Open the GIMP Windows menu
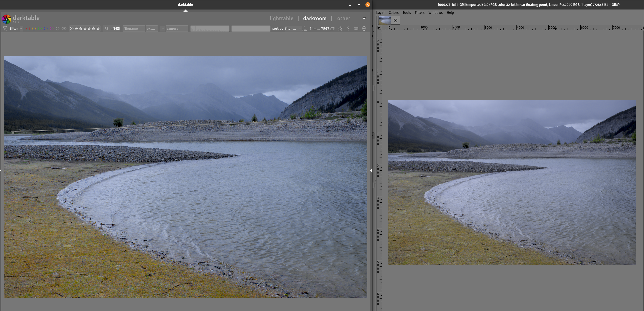Screen dimensions: 644x311 point(435,13)
